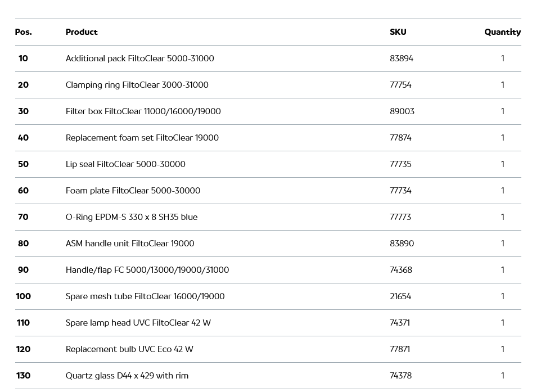541x392 pixels.
Task: Click the Pos. column header
Action: (23, 32)
